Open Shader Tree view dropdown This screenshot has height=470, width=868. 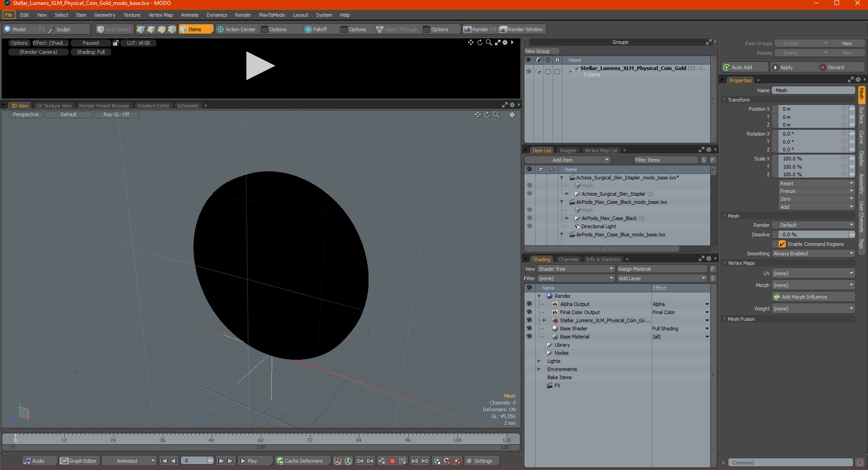(x=576, y=269)
